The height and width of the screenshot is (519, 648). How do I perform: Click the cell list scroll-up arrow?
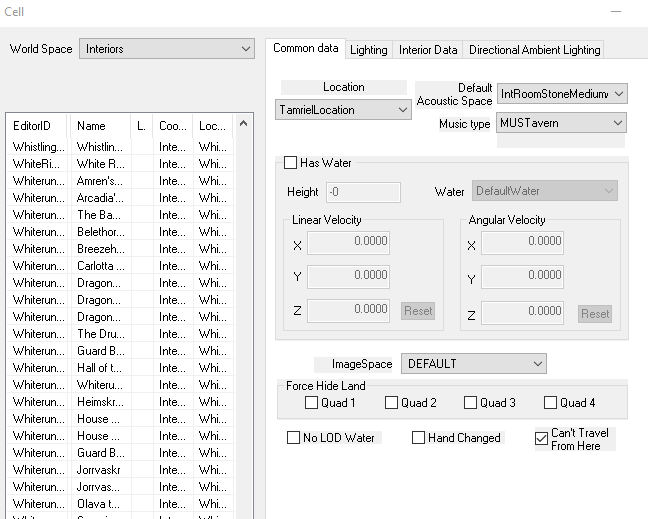pyautogui.click(x=243, y=123)
